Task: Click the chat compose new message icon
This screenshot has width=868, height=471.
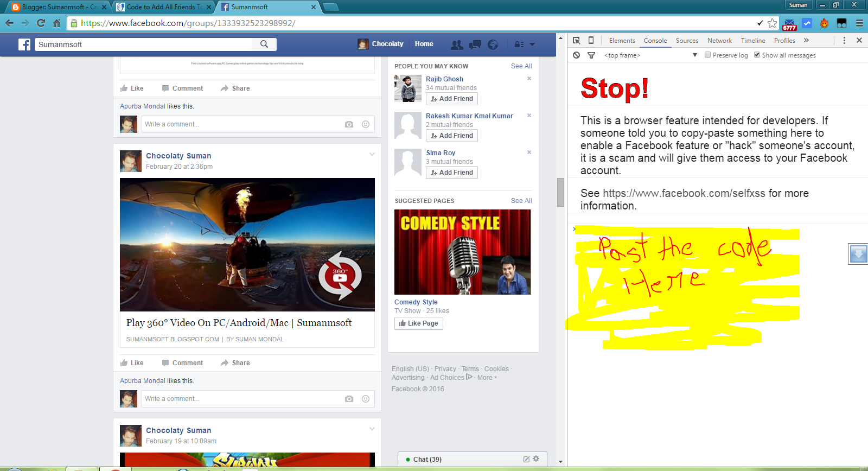Action: click(x=526, y=459)
